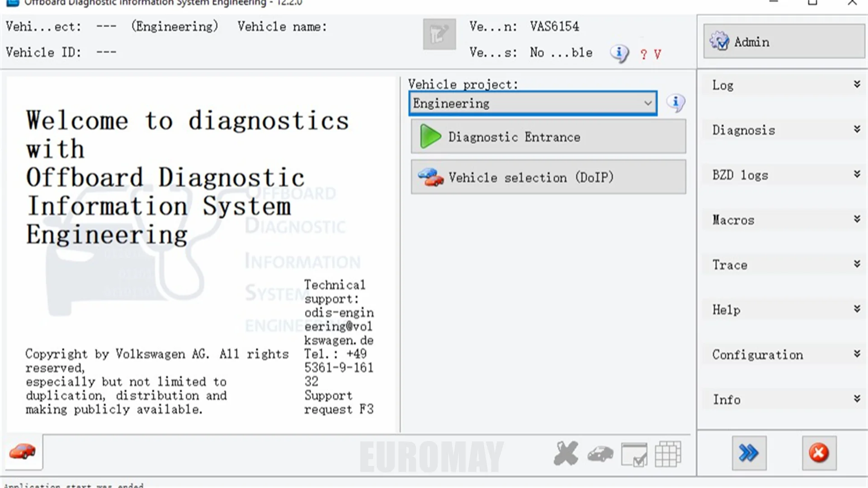Click the crossed wrench tools icon

566,454
